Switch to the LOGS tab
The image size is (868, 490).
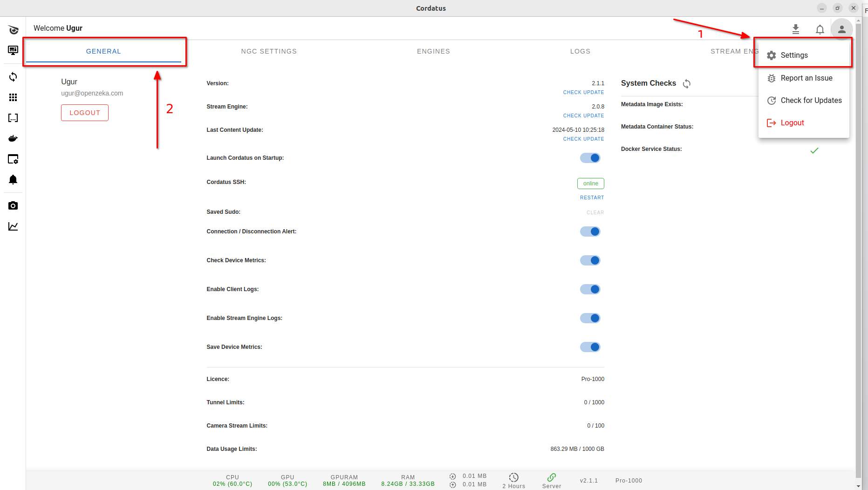[x=580, y=51]
